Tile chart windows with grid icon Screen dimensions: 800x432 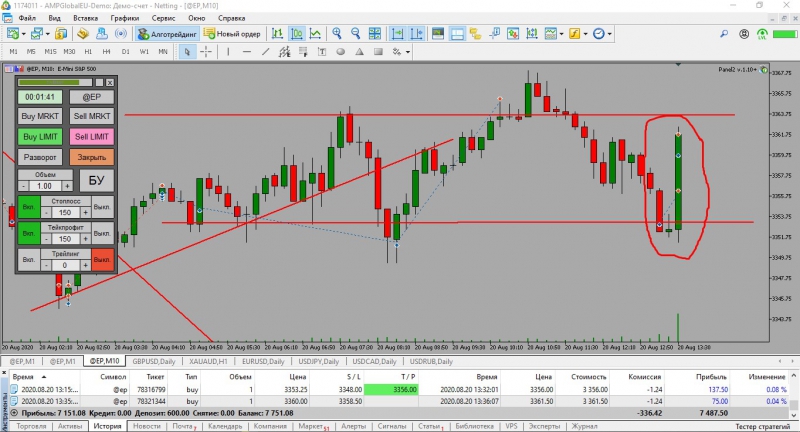pos(374,34)
